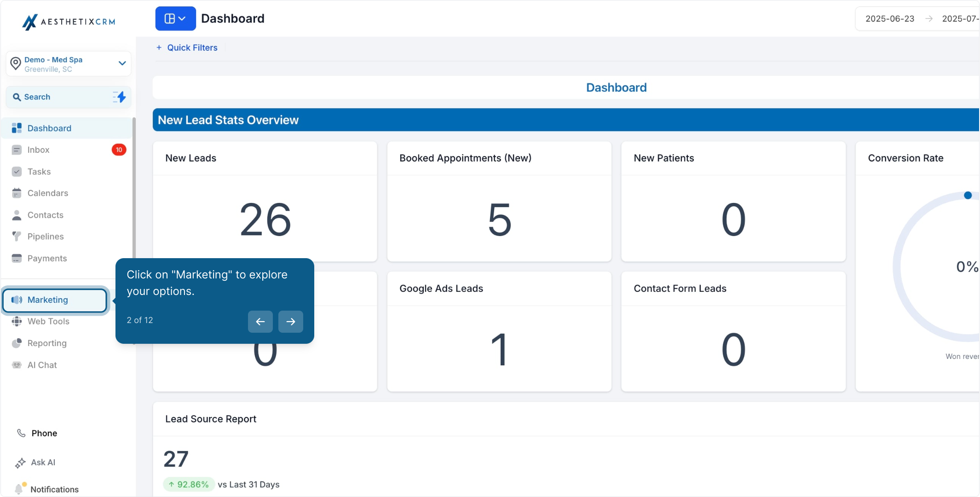Click the Greenville, SC location text
This screenshot has width=980, height=497.
48,69
